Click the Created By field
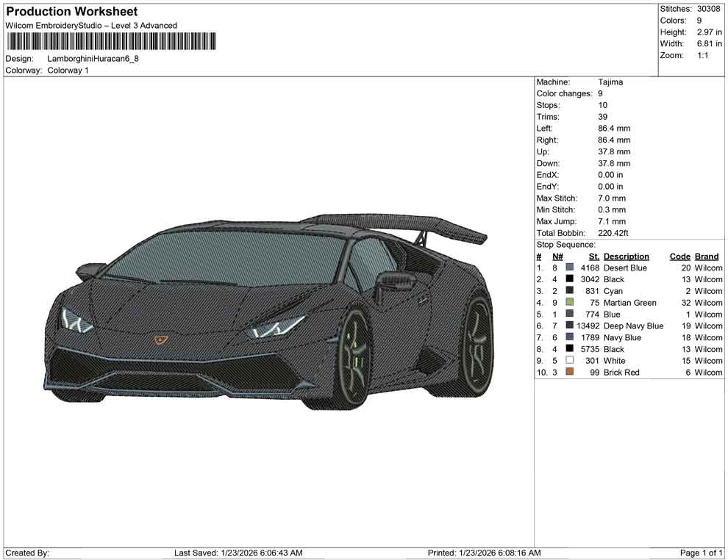Image resolution: width=728 pixels, height=560 pixels. point(28,553)
